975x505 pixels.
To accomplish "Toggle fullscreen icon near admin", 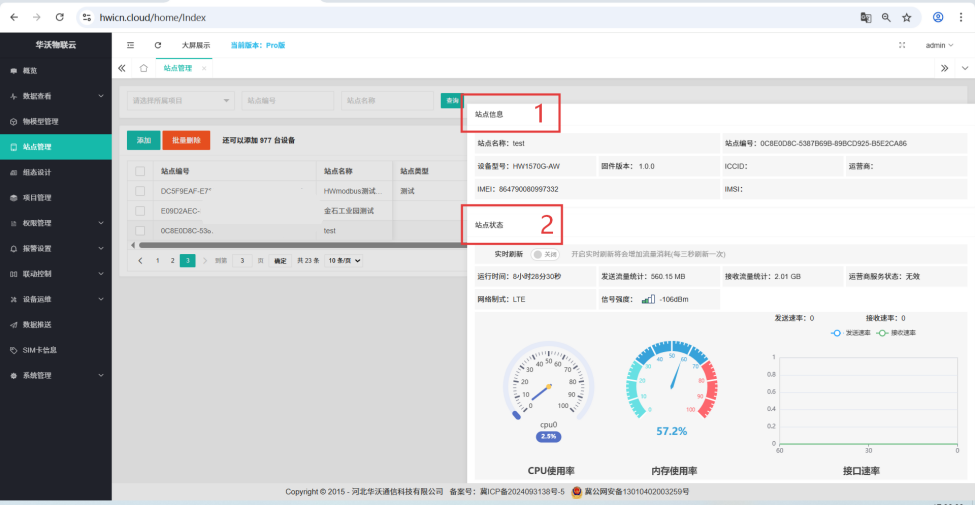I will (x=902, y=45).
